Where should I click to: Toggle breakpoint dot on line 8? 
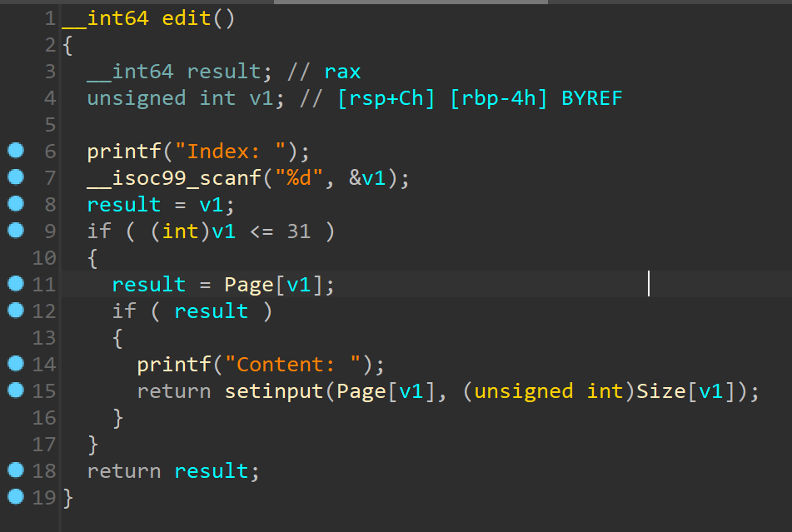click(16, 203)
